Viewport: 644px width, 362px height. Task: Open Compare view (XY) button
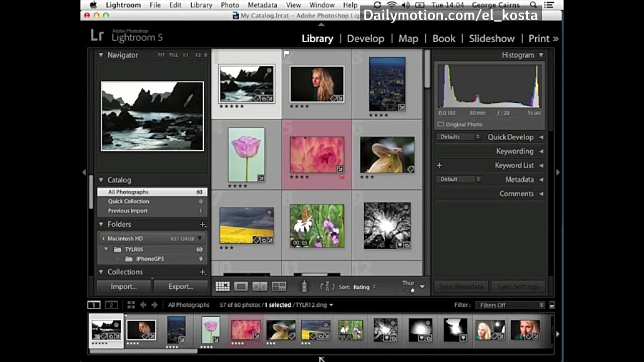[260, 287]
